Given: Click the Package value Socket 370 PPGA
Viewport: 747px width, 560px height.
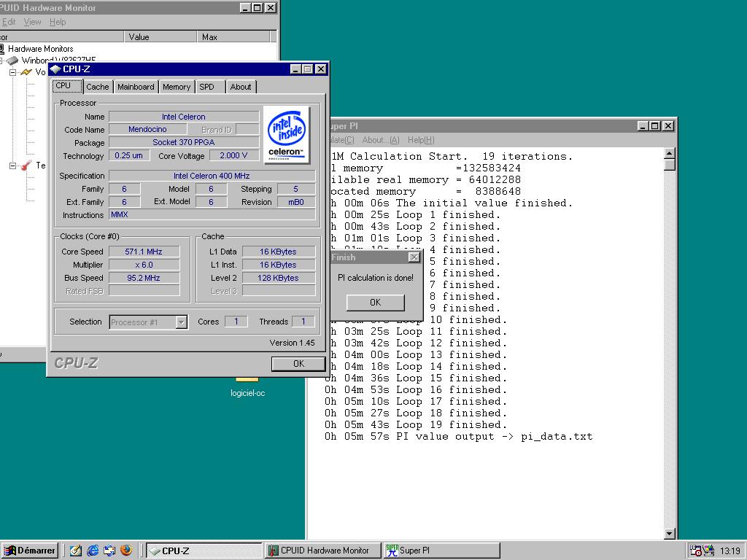Looking at the screenshot, I should (184, 142).
